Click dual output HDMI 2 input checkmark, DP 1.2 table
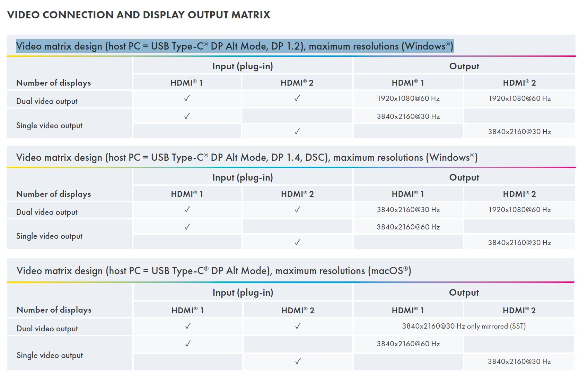Image resolution: width=588 pixels, height=383 pixels. 297,98
